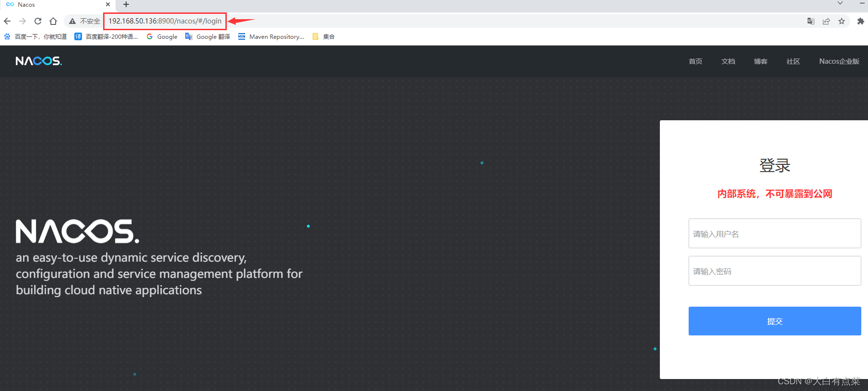Click the red internal system warning text

(x=775, y=194)
